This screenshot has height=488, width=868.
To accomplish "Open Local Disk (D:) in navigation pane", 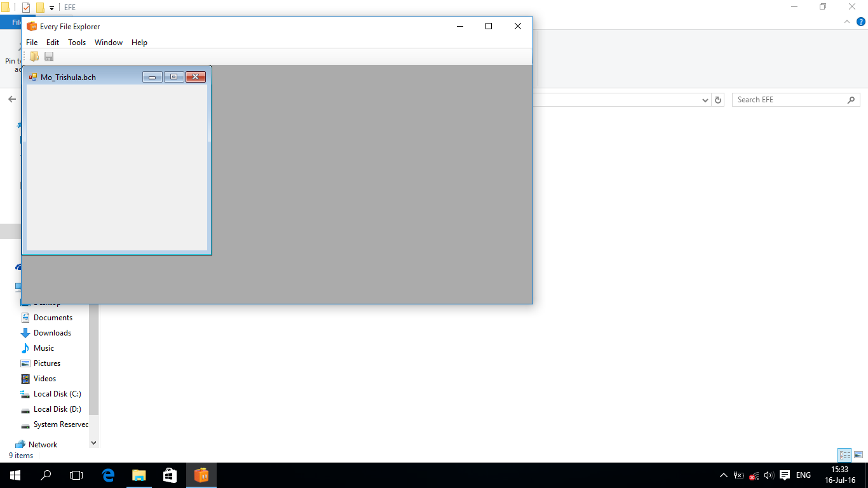I will [x=57, y=409].
